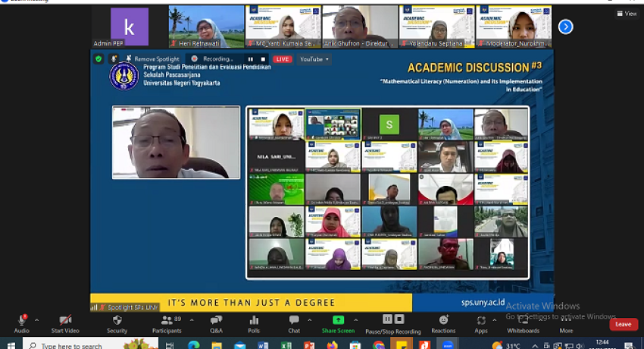This screenshot has height=349, width=644.
Task: Open Microsoft Store from the taskbar
Action: [355, 345]
